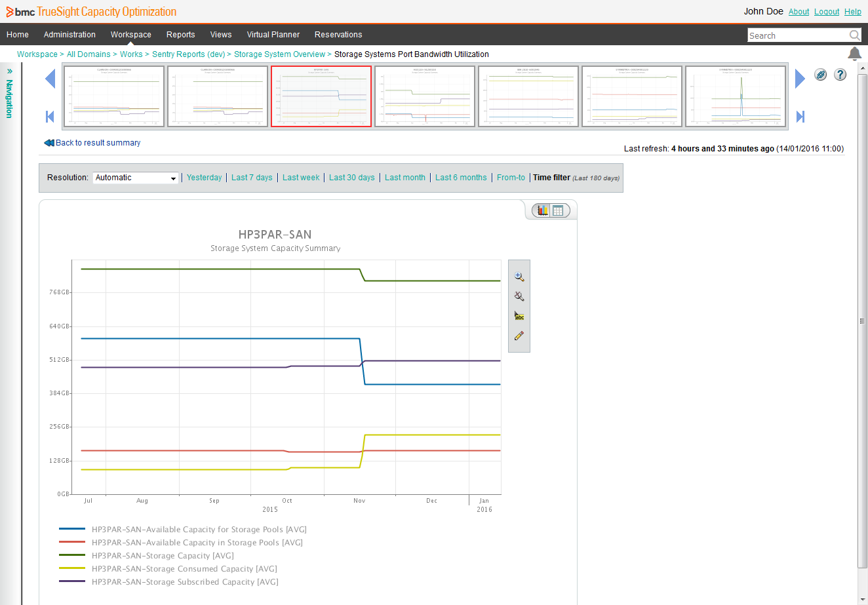
Task: Open the Home menu
Action: pos(18,35)
